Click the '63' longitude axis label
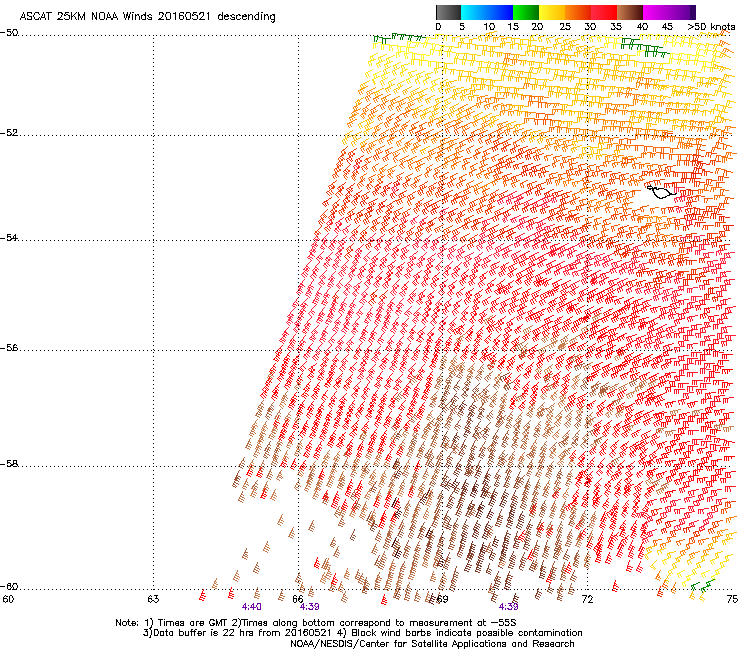Image resolution: width=740 pixels, height=650 pixels. [153, 599]
